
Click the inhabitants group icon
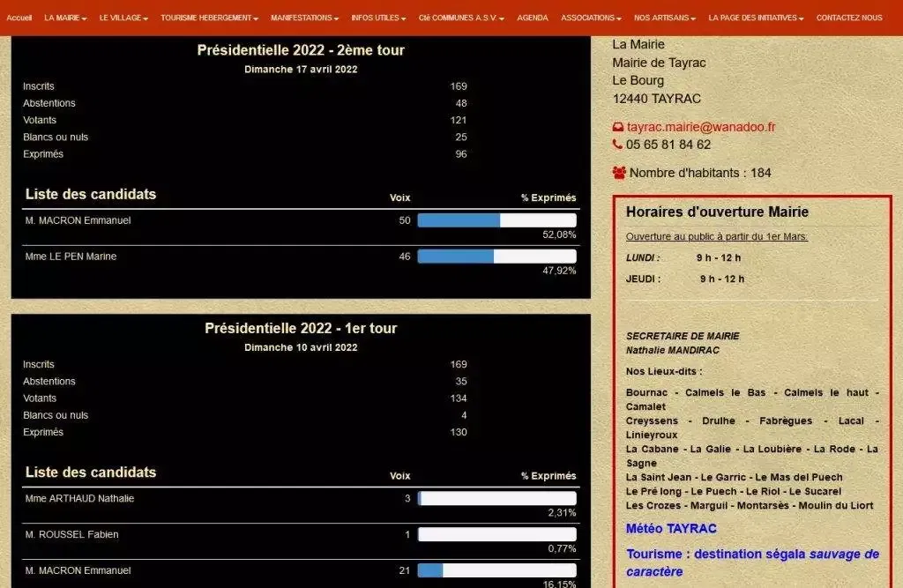tap(619, 173)
